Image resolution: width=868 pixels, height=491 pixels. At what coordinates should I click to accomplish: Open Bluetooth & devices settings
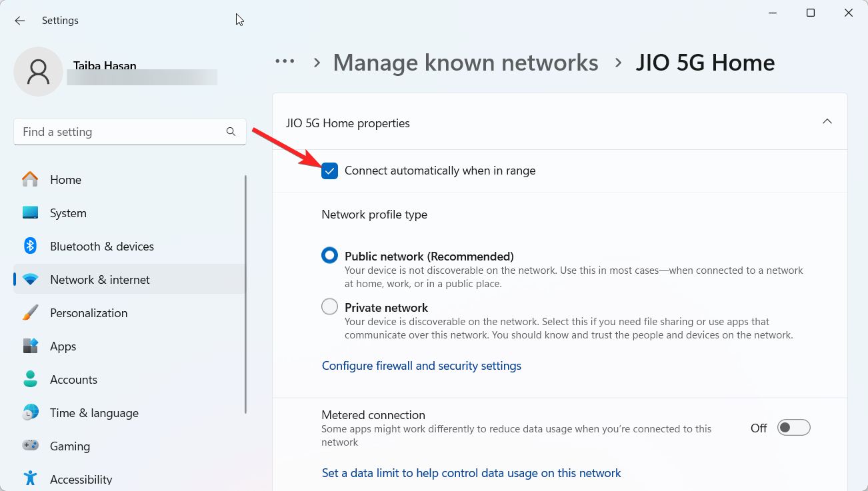click(129, 246)
